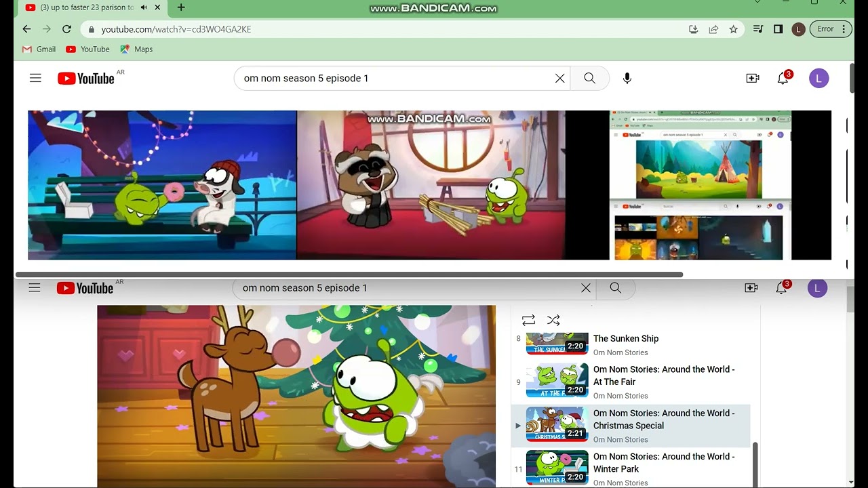Run search with top magnifier button
The image size is (868, 488).
click(589, 78)
